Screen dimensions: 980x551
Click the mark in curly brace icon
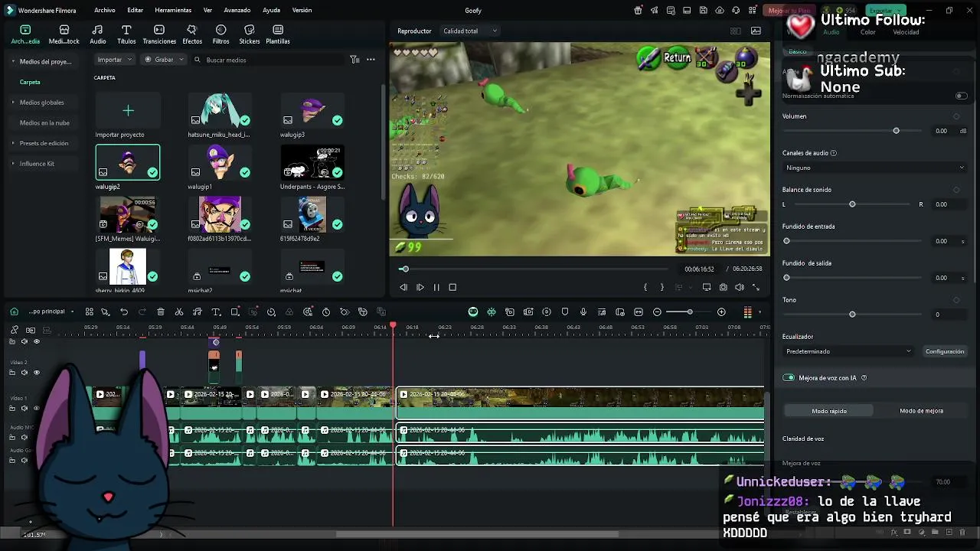coord(645,288)
